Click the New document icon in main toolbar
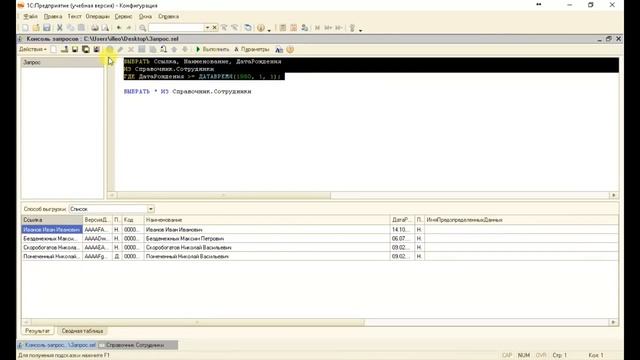The width and height of the screenshot is (640, 360). click(x=25, y=28)
